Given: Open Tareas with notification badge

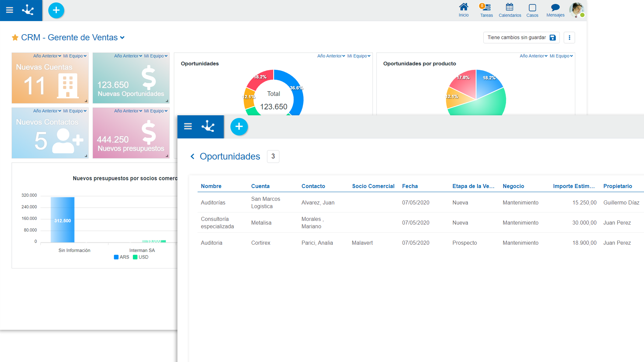Looking at the screenshot, I should pyautogui.click(x=486, y=10).
